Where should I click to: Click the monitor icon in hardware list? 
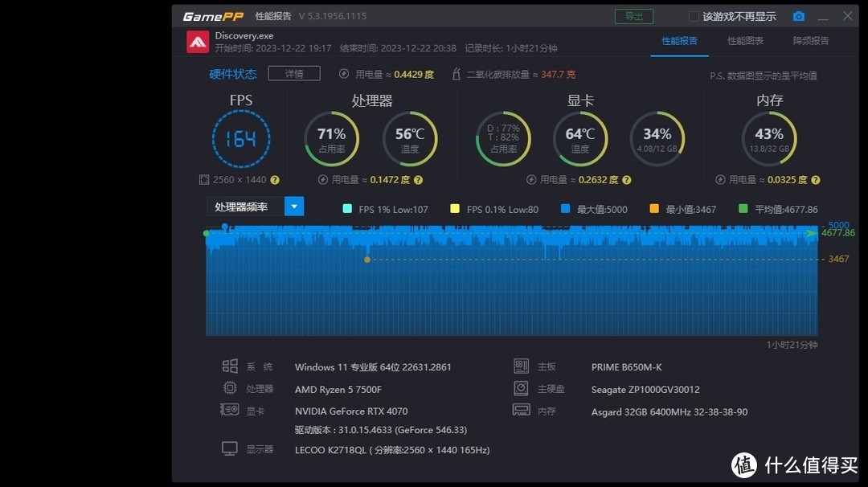coord(230,448)
